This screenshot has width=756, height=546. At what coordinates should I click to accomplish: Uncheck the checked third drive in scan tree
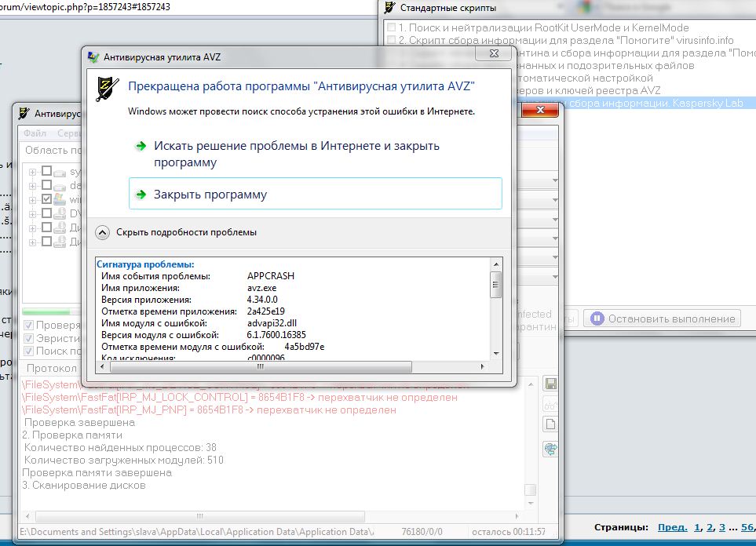pos(47,199)
